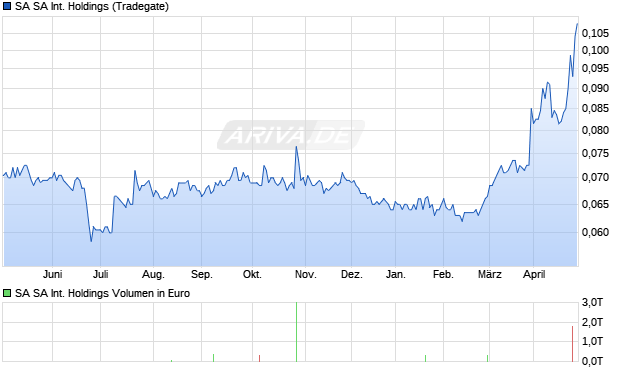Click the 'Nov.' month label
The image size is (620, 371).
(x=306, y=274)
